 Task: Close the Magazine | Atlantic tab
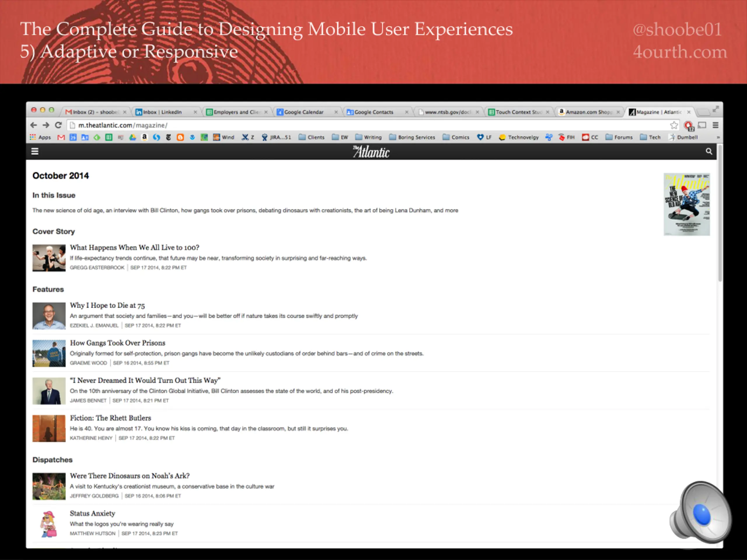(689, 112)
